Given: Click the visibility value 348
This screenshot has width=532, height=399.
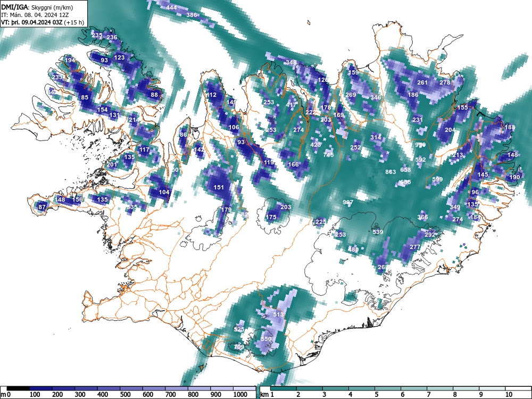Looking at the screenshot, I should (291, 62).
